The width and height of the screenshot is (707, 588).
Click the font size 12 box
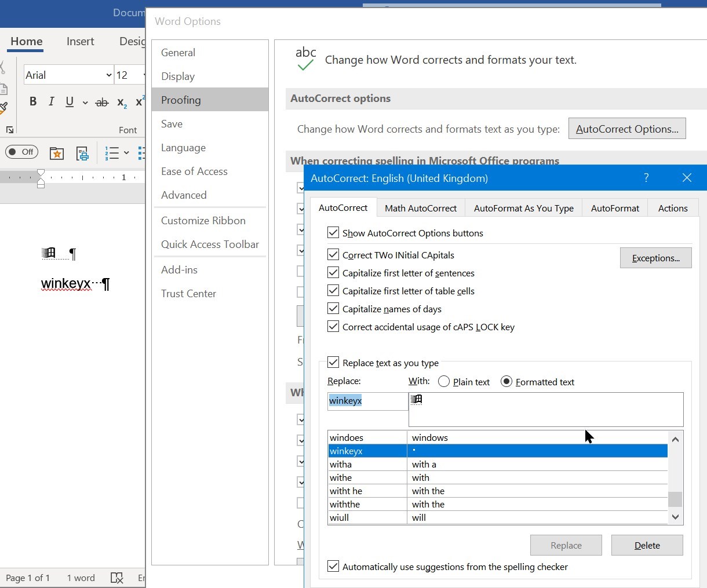pos(127,75)
